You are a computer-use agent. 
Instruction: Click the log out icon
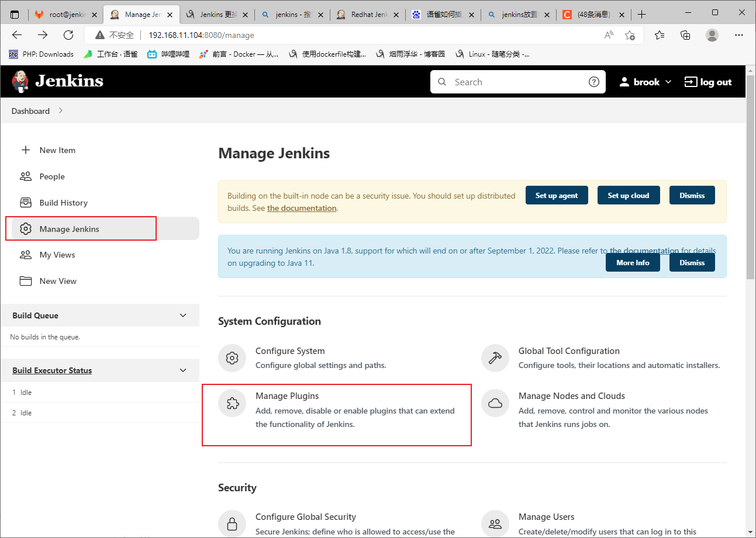[x=691, y=82]
